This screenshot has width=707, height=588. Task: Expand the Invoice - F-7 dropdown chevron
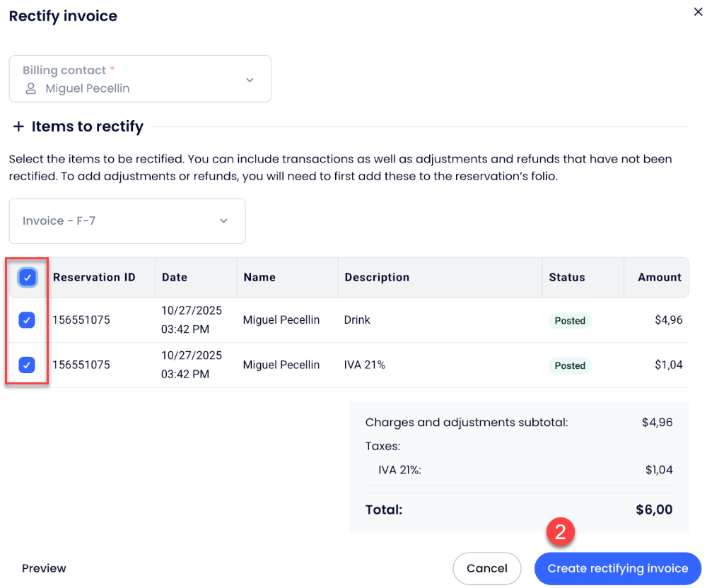[223, 221]
